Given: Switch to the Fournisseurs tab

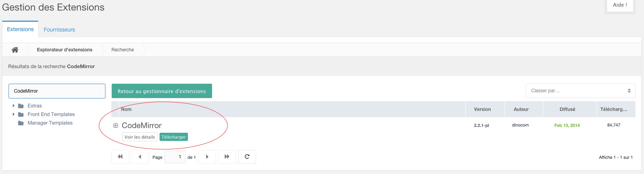Looking at the screenshot, I should pyautogui.click(x=59, y=30).
